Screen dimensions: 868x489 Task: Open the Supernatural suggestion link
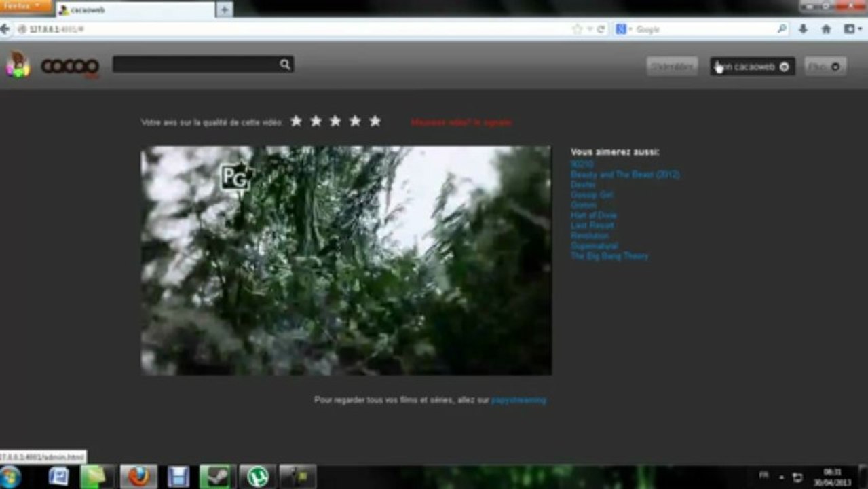595,246
